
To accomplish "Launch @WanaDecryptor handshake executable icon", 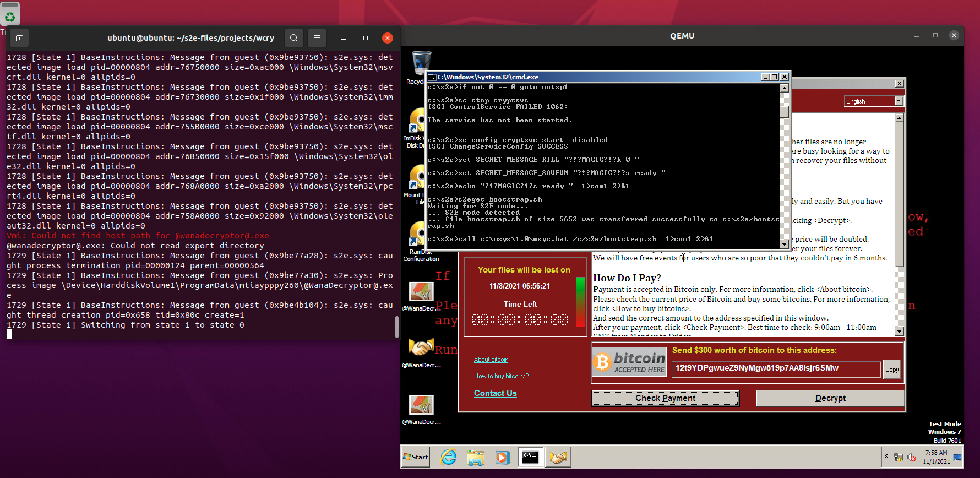I will coord(421,348).
